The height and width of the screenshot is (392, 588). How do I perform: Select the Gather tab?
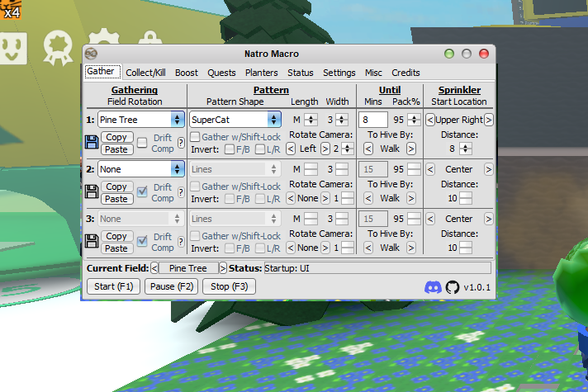click(102, 72)
